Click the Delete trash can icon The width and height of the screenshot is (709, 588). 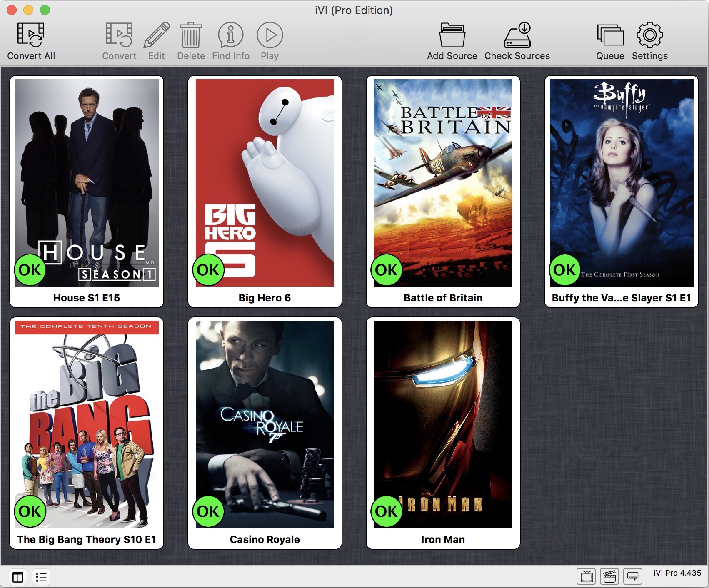[190, 35]
